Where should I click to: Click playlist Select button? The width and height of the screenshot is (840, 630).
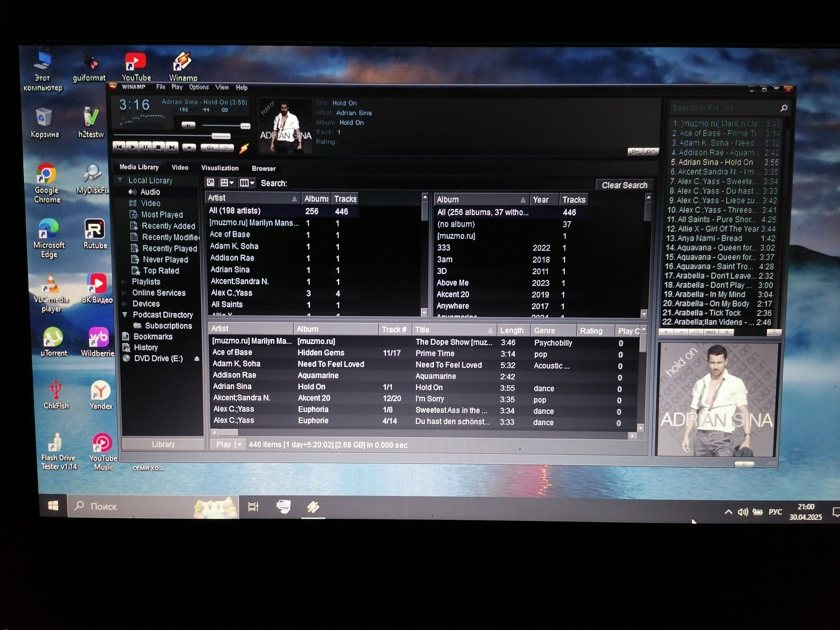point(696,332)
